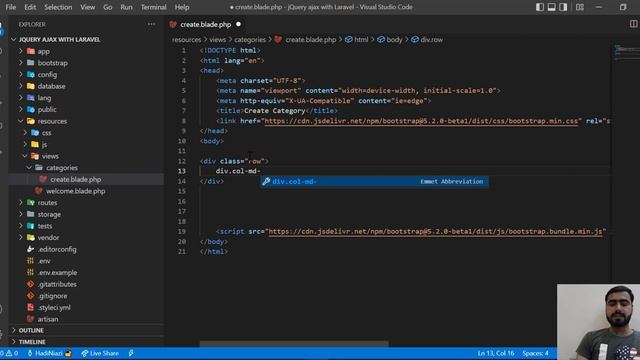Screen dimensions: 640x360
Task: Open Edit menu
Action: coord(30,7)
